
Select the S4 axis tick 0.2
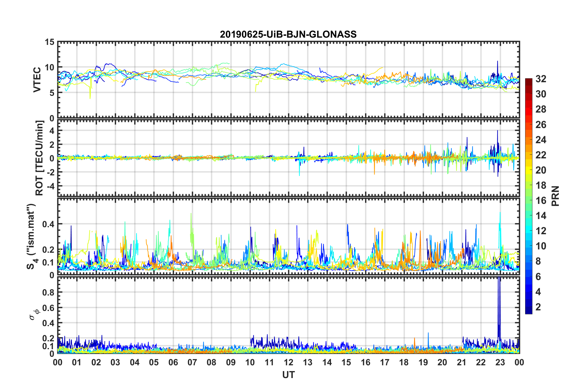pyautogui.click(x=49, y=250)
